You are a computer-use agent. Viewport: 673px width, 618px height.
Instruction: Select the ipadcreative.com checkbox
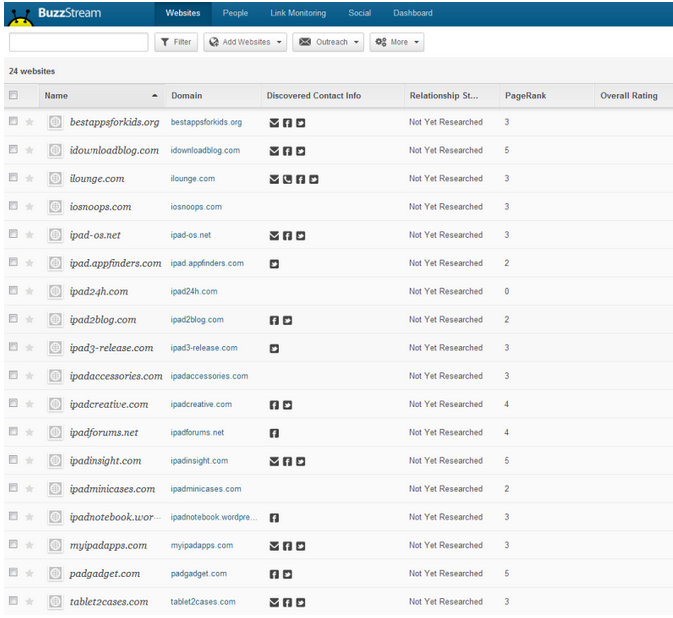click(x=13, y=403)
